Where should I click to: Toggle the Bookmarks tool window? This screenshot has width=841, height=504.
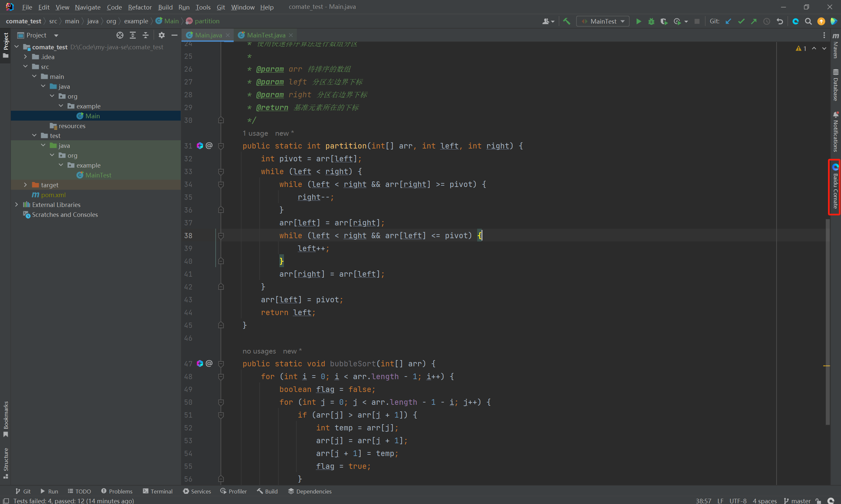coord(6,419)
